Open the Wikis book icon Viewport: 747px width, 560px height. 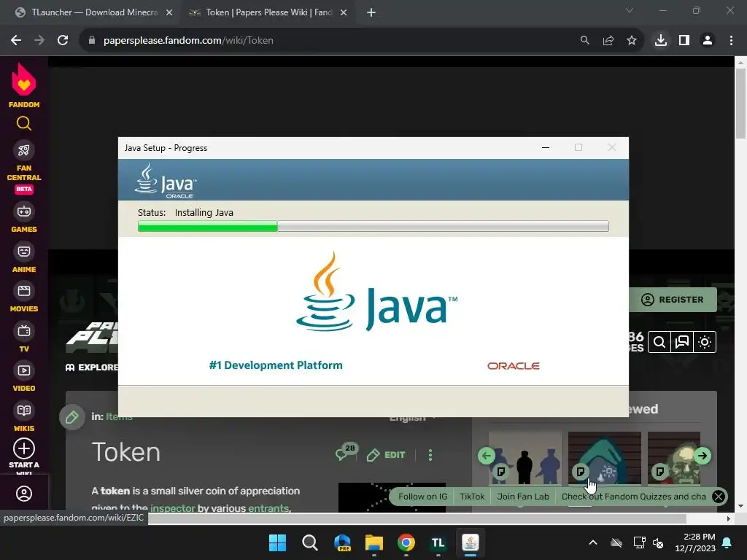pyautogui.click(x=24, y=411)
